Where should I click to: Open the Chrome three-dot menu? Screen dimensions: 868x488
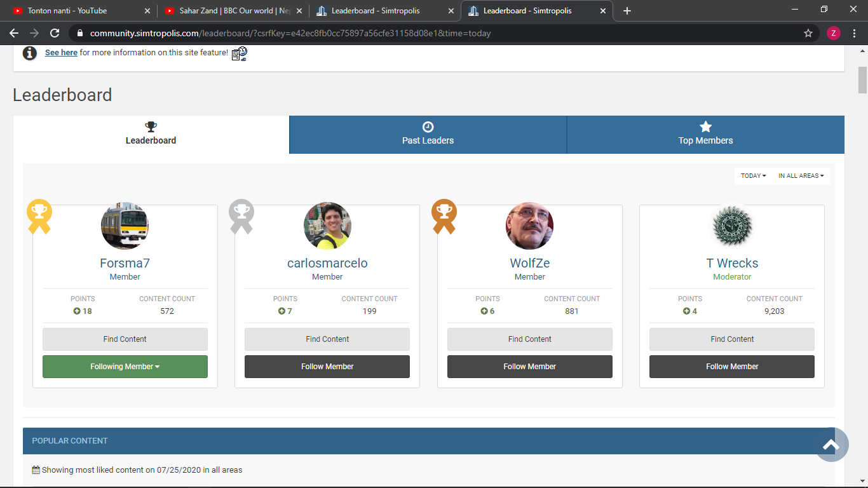(x=854, y=33)
